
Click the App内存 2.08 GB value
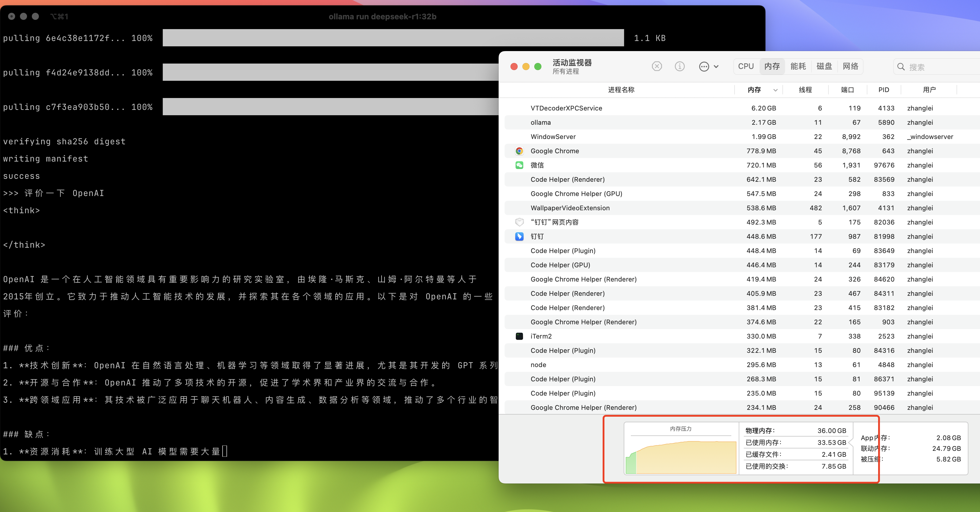point(948,438)
